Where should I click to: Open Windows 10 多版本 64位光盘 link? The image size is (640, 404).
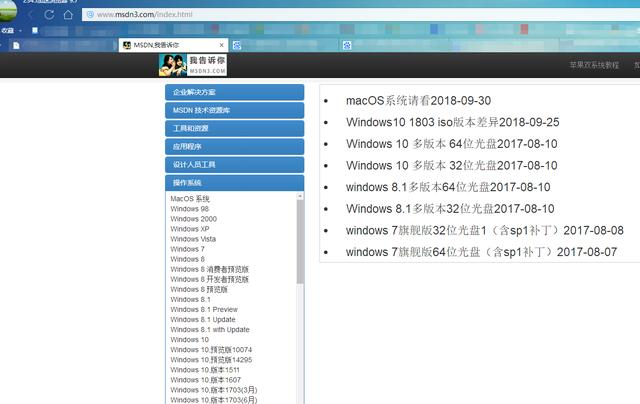452,144
